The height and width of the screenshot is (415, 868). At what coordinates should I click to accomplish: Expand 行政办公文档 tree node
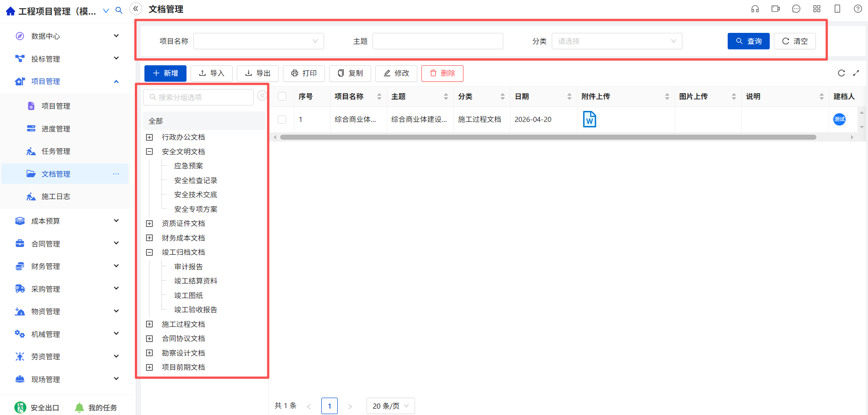point(149,137)
